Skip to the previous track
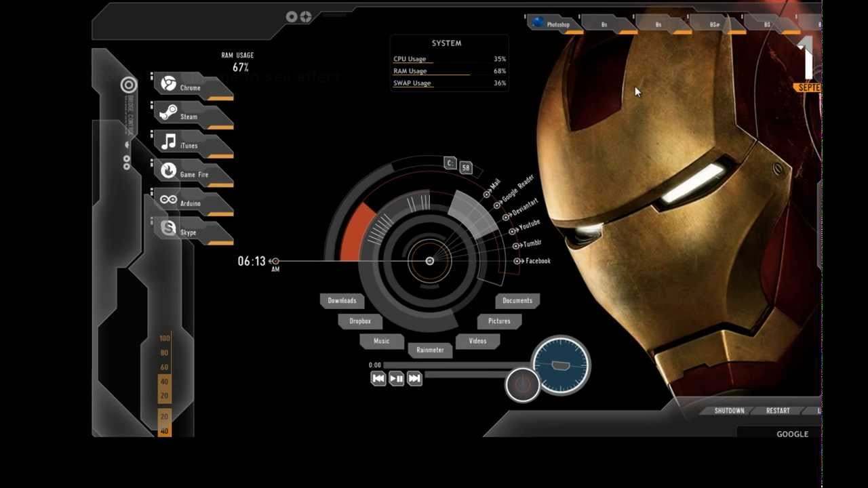This screenshot has height=488, width=868. [378, 379]
